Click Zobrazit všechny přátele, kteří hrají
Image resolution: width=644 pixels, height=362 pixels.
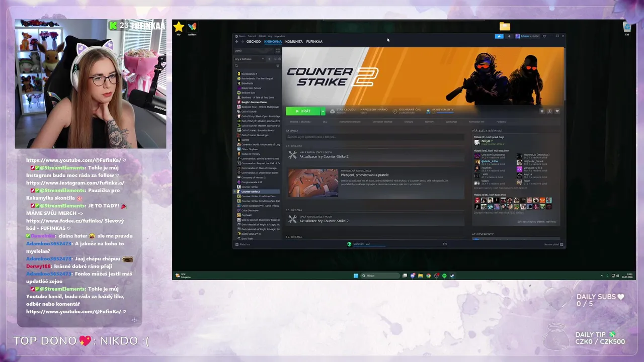pos(537,222)
